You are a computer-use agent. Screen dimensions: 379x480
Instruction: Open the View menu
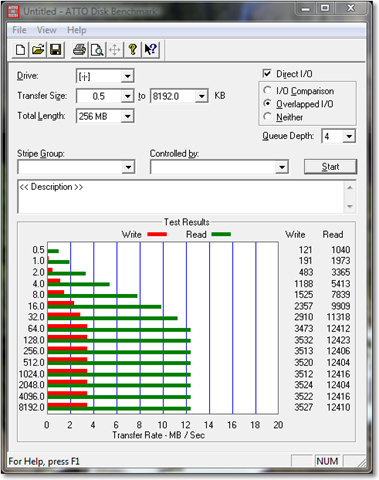pyautogui.click(x=46, y=30)
